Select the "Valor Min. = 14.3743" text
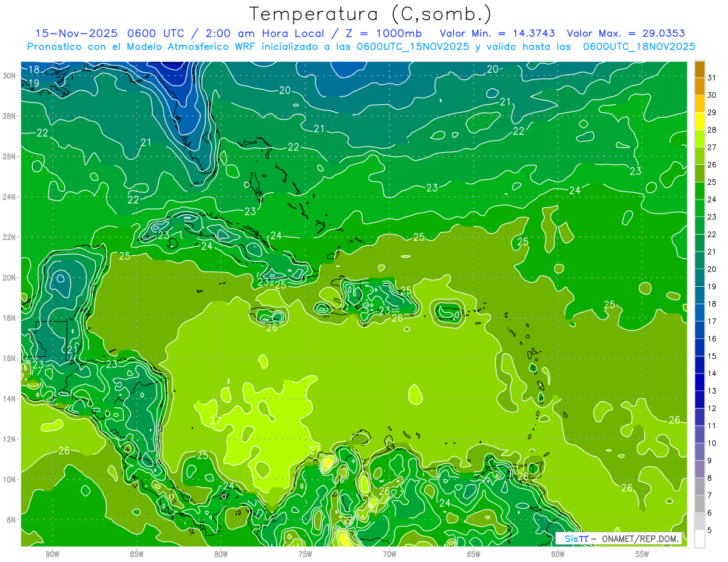The image size is (728, 562). click(499, 33)
